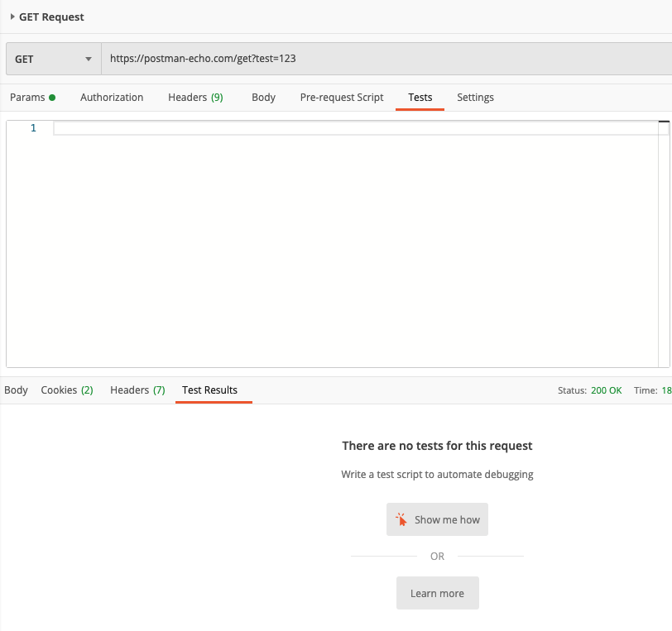
Task: Open the request Body tab
Action: 263,98
